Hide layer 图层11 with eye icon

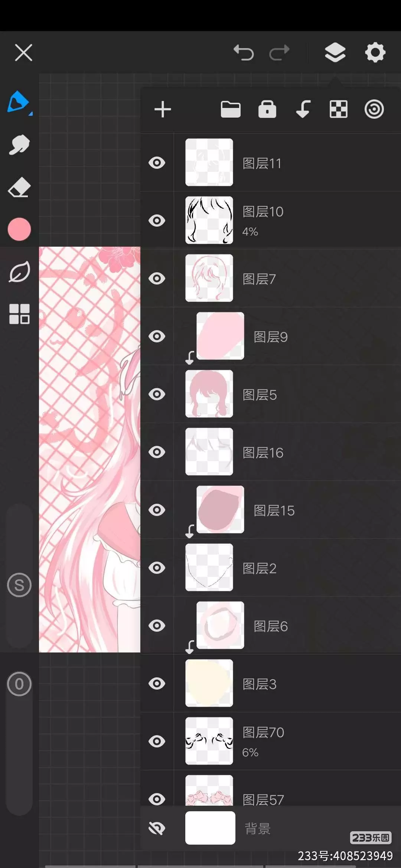point(157,162)
